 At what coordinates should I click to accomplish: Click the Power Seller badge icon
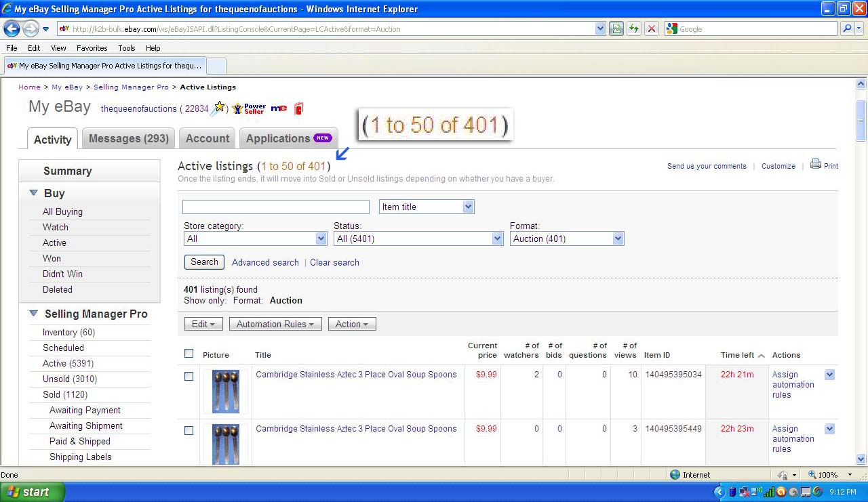point(248,108)
